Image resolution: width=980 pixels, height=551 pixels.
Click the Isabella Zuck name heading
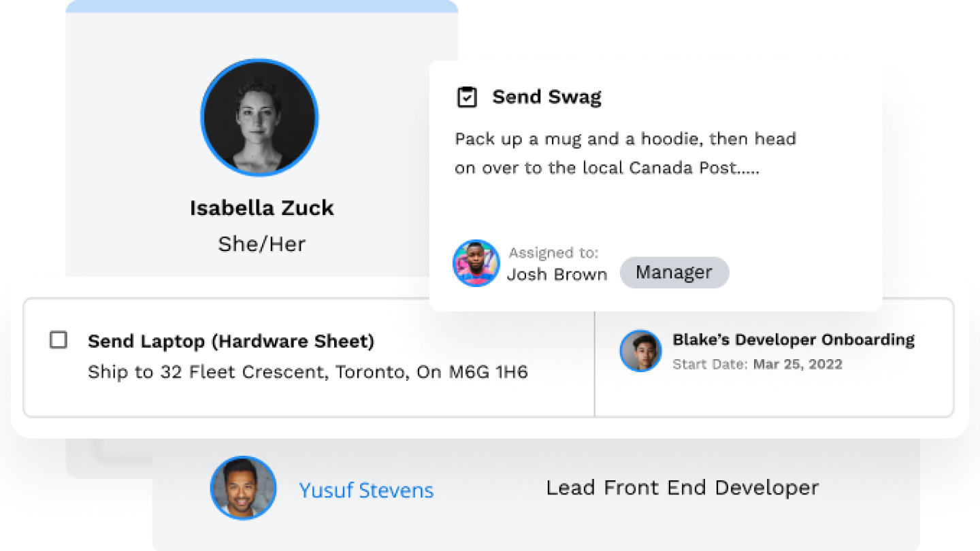coord(262,208)
